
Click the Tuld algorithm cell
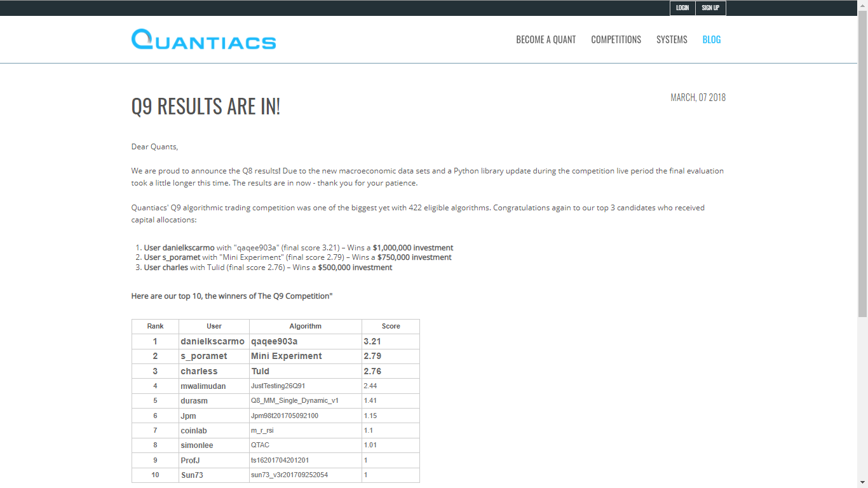[x=306, y=371]
